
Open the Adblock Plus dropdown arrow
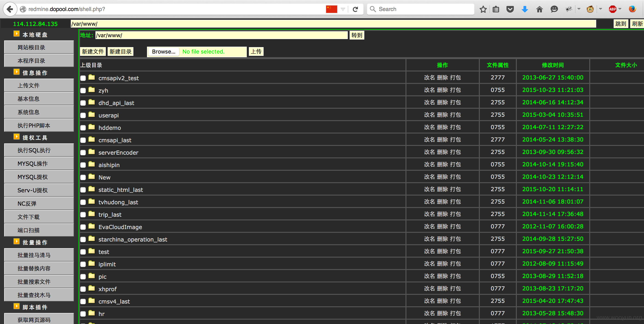(620, 9)
